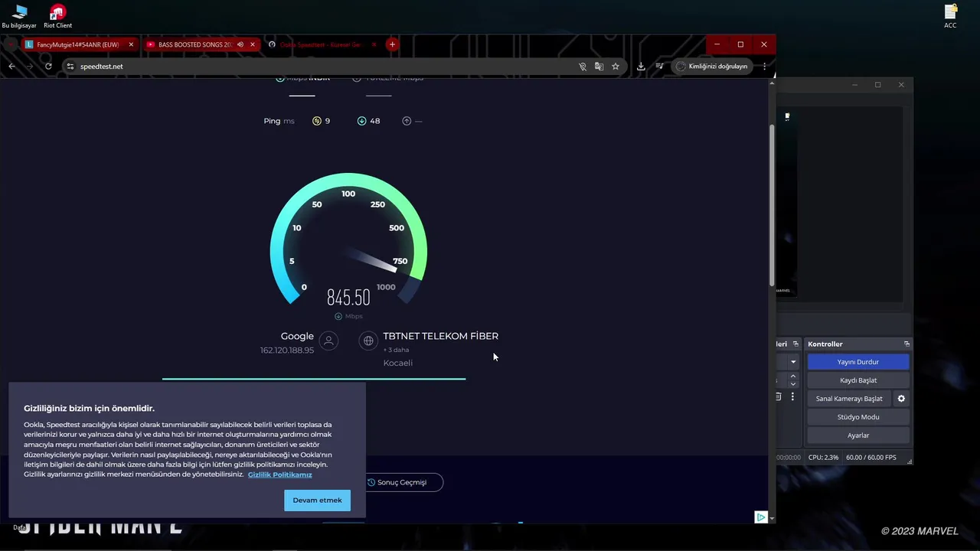
Task: Close the BASS BOOSTED SONGS tab
Action: [x=253, y=44]
